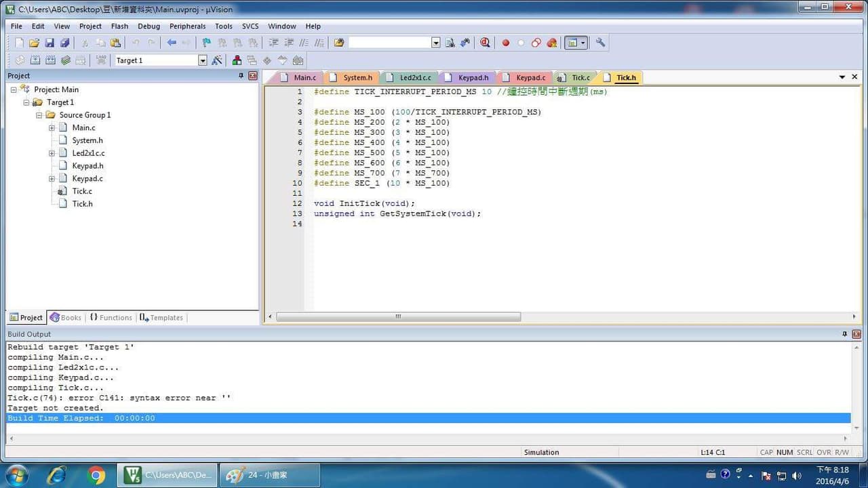
Task: Collapse the Source Group 1 tree node
Action: tap(39, 115)
